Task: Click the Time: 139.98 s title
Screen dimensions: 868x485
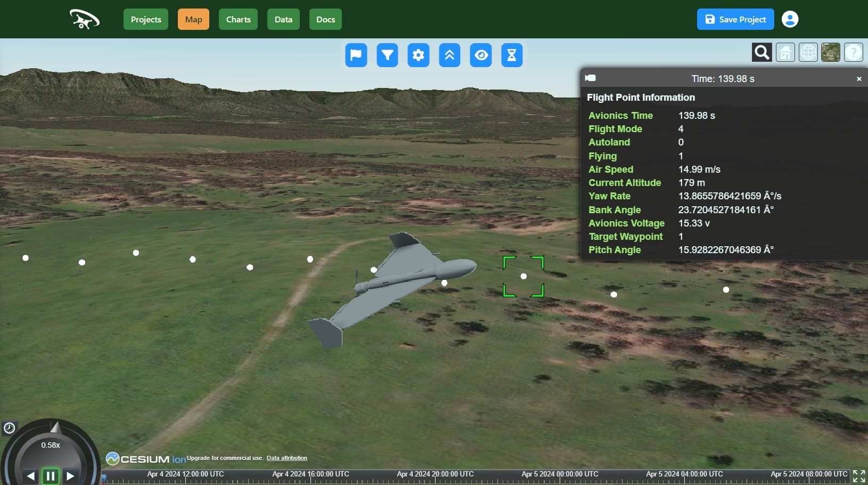Action: click(723, 79)
